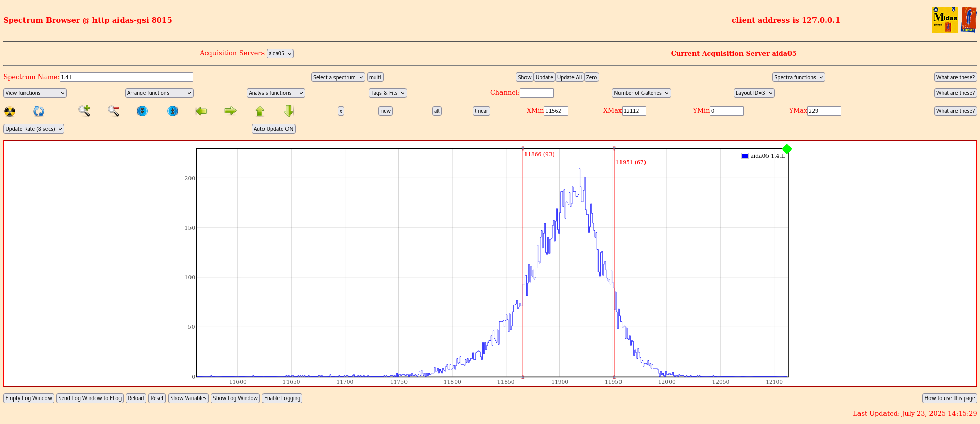Open the Analysis functions dropdown

[x=276, y=93]
